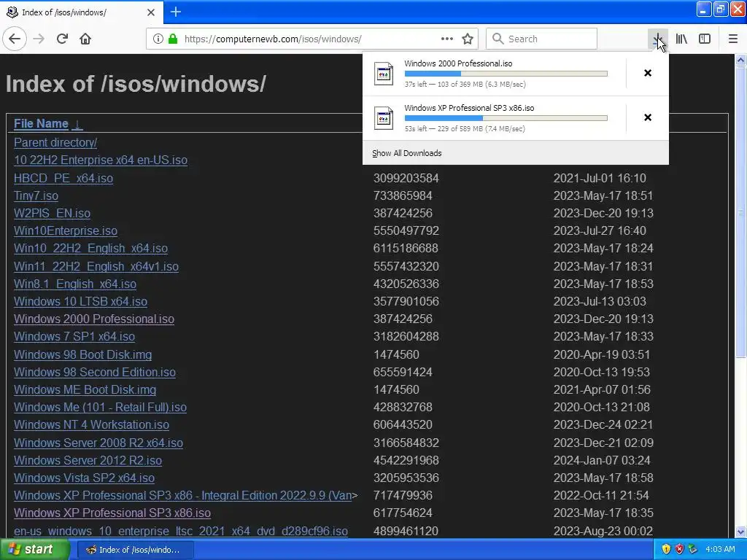Open Win11_22H2_English_x64v1.iso link
The height and width of the screenshot is (560, 747).
click(x=96, y=266)
